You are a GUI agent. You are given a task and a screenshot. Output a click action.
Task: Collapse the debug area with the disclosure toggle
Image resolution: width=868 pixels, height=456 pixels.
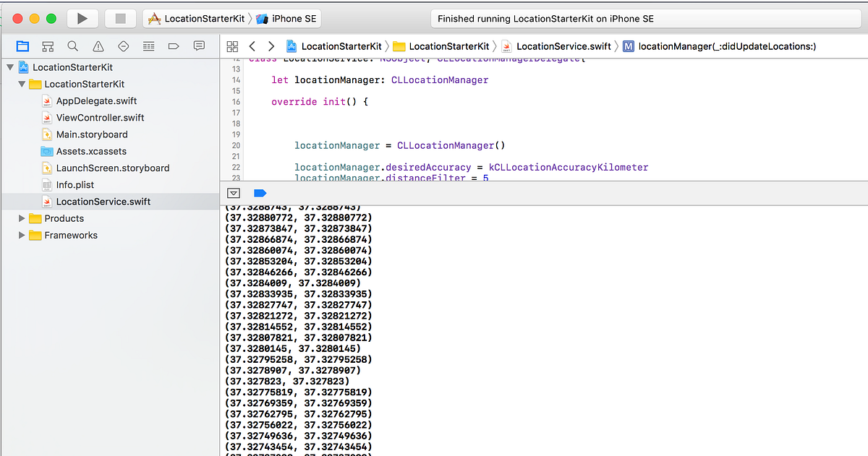pos(233,193)
